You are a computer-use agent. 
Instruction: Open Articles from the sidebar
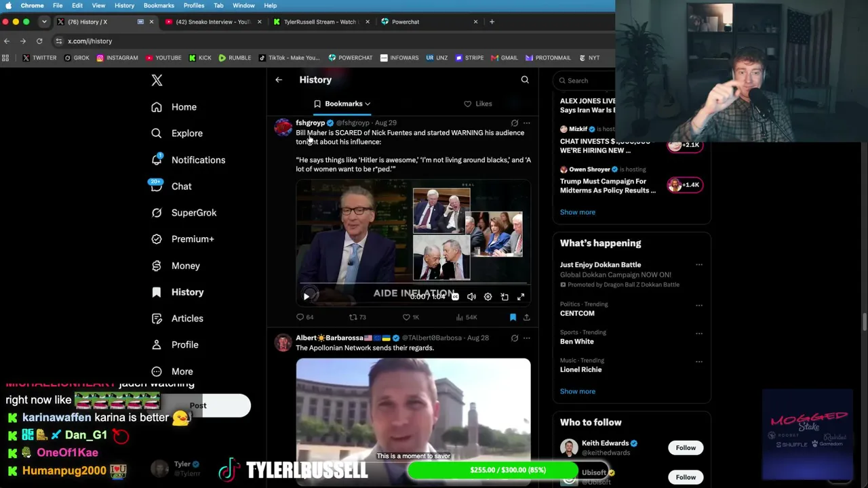[178, 319]
